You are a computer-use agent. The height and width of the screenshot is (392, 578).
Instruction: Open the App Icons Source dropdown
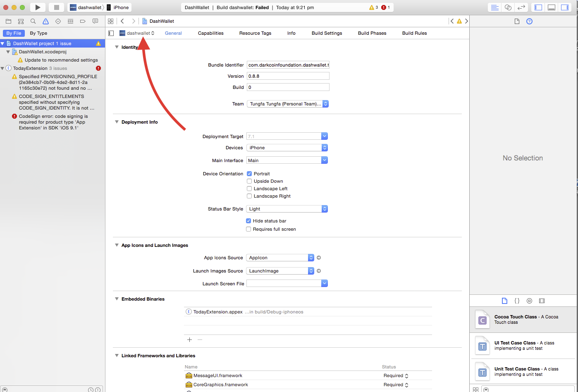(x=280, y=258)
